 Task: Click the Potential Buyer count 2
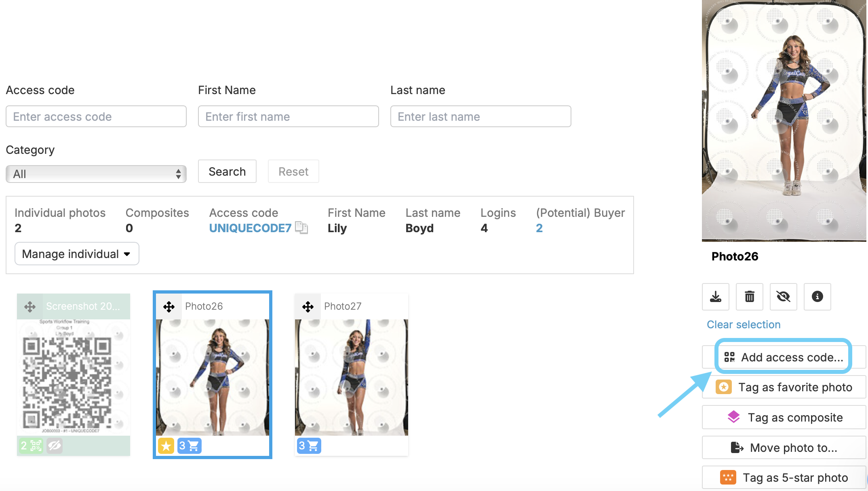coord(539,228)
